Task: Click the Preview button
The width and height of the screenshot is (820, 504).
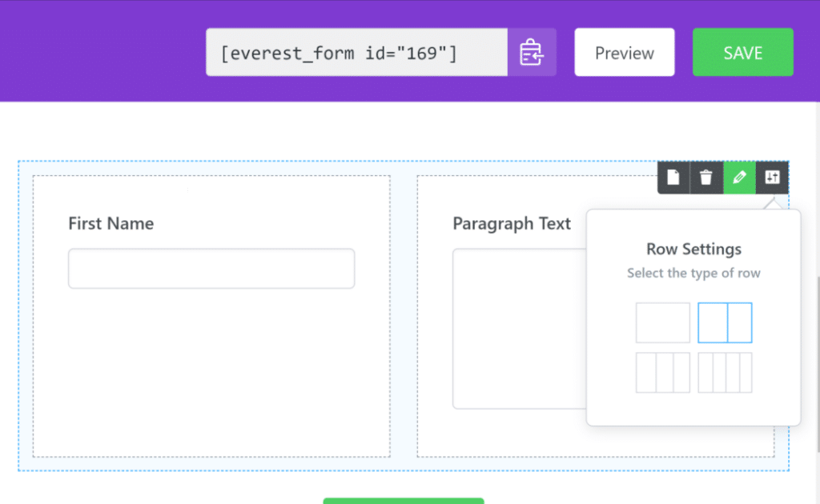Action: coord(624,52)
